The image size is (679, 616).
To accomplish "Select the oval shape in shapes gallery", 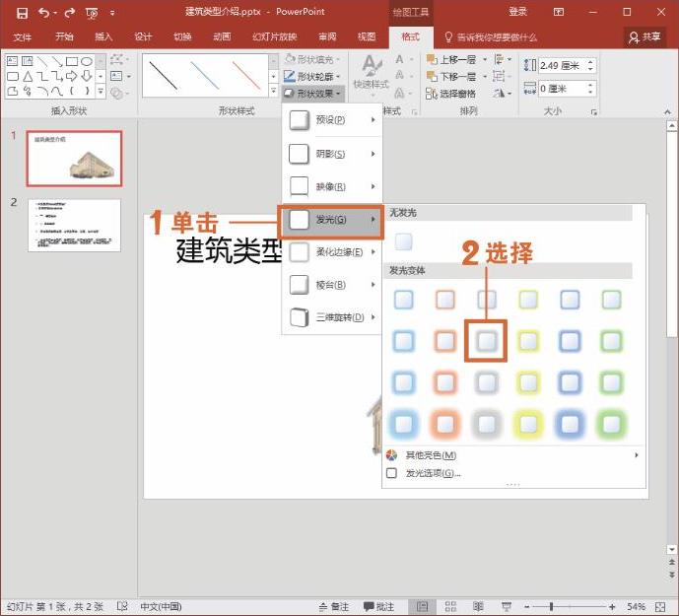I will coord(87,61).
